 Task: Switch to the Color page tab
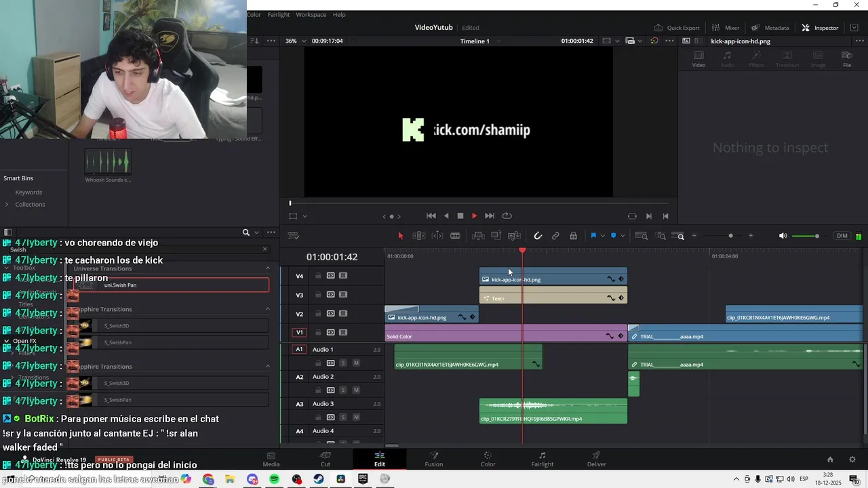pyautogui.click(x=488, y=460)
